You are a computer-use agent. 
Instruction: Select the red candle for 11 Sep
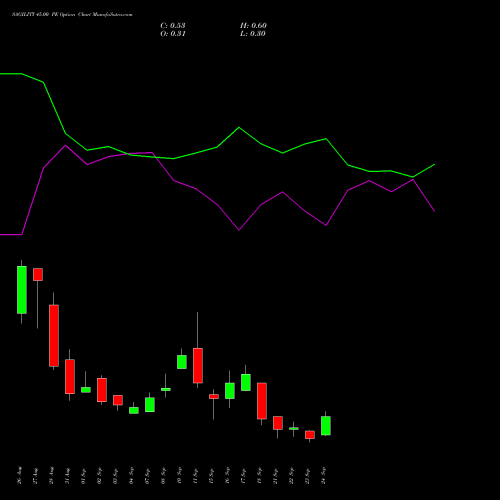198,366
